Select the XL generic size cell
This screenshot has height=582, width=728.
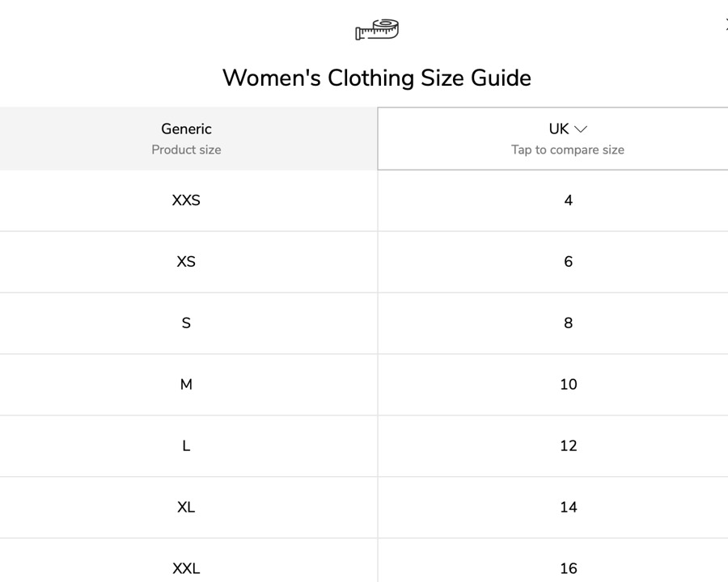tap(186, 508)
